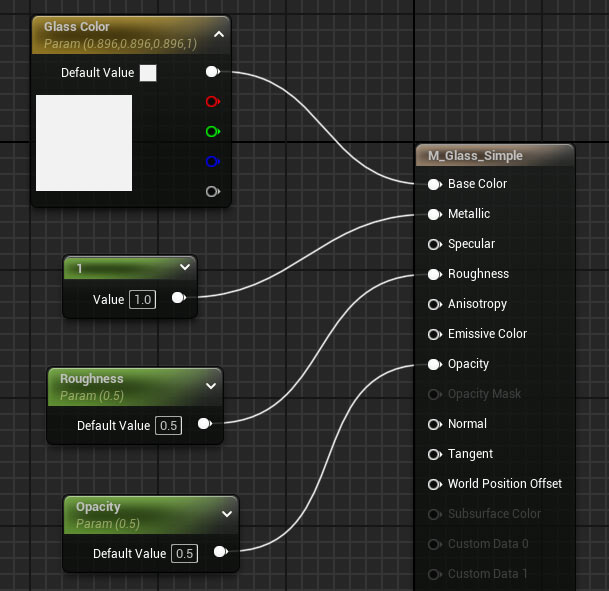This screenshot has width=609, height=591.
Task: Click the Anisotropy input pin
Action: tap(434, 304)
